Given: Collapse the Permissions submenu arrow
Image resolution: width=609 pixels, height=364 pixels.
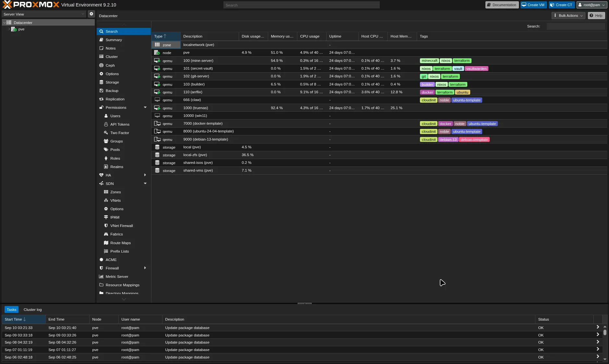Looking at the screenshot, I should click(145, 108).
